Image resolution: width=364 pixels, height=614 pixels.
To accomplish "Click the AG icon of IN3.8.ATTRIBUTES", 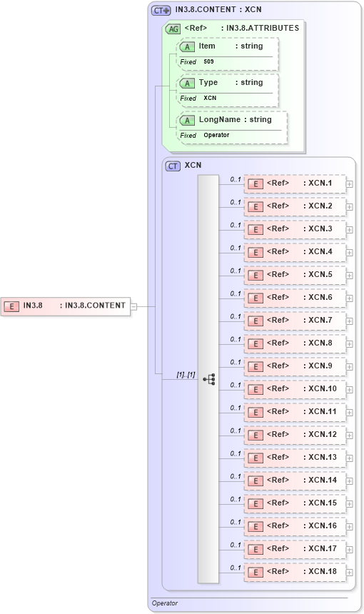I will (x=173, y=29).
